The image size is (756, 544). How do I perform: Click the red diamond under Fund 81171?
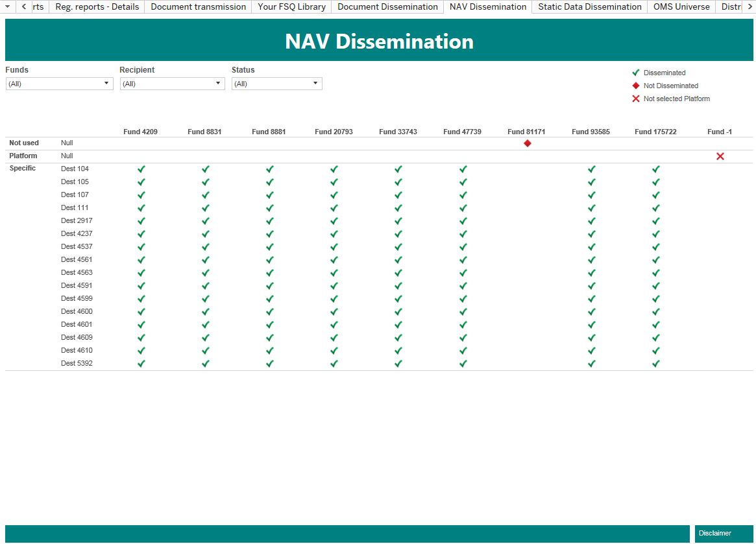pos(527,143)
